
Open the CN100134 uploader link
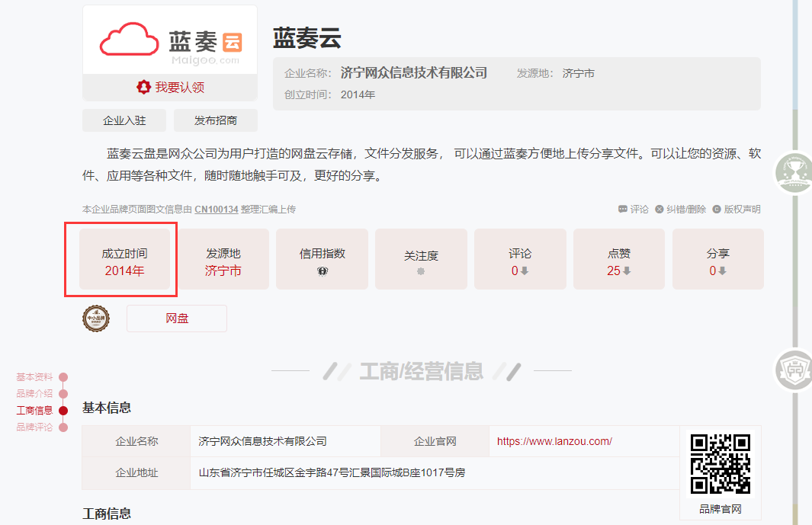pyautogui.click(x=217, y=210)
